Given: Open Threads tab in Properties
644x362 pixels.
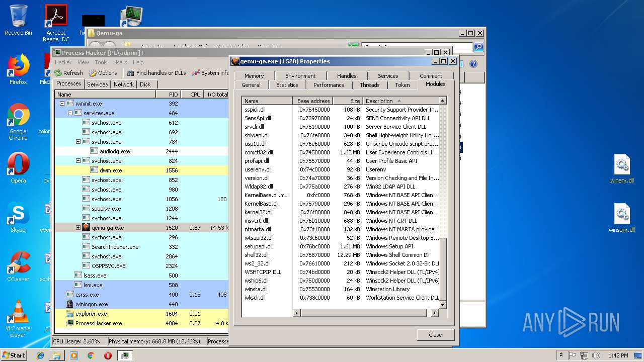Looking at the screenshot, I should 369,85.
